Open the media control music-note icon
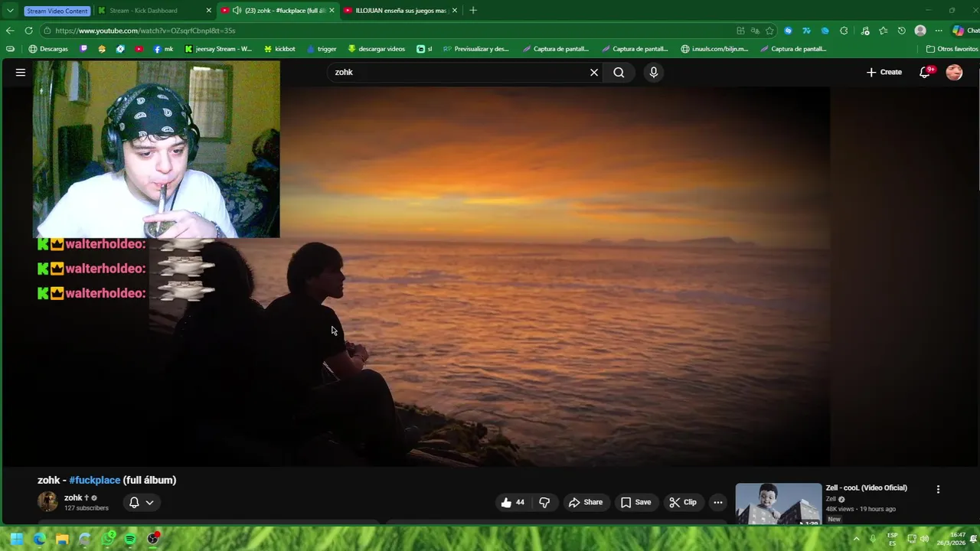The image size is (980, 551). point(865,31)
